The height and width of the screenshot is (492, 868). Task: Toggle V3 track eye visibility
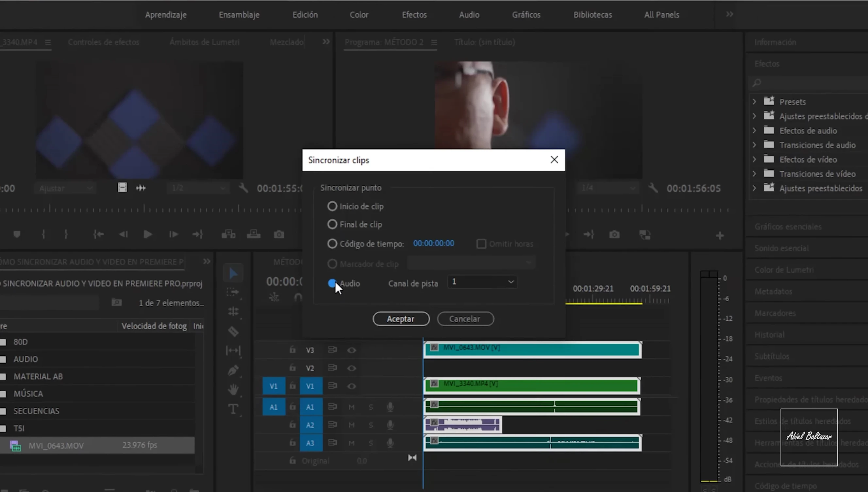click(x=352, y=350)
